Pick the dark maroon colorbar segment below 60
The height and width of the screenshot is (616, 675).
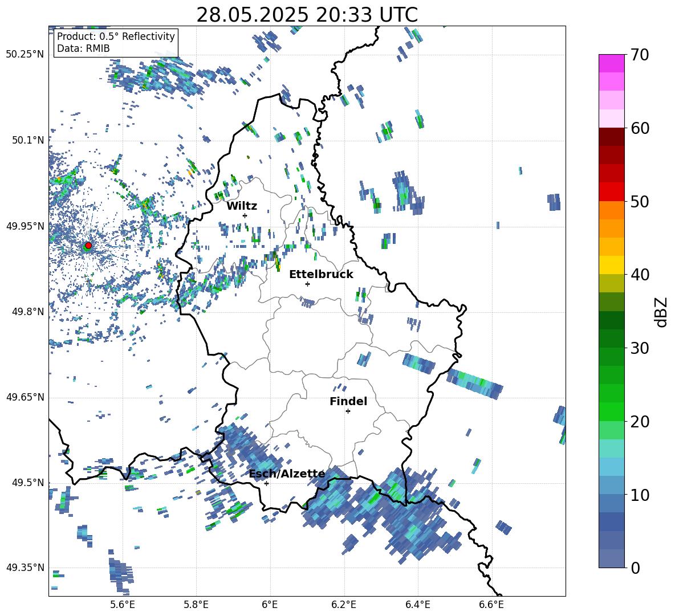(x=611, y=137)
